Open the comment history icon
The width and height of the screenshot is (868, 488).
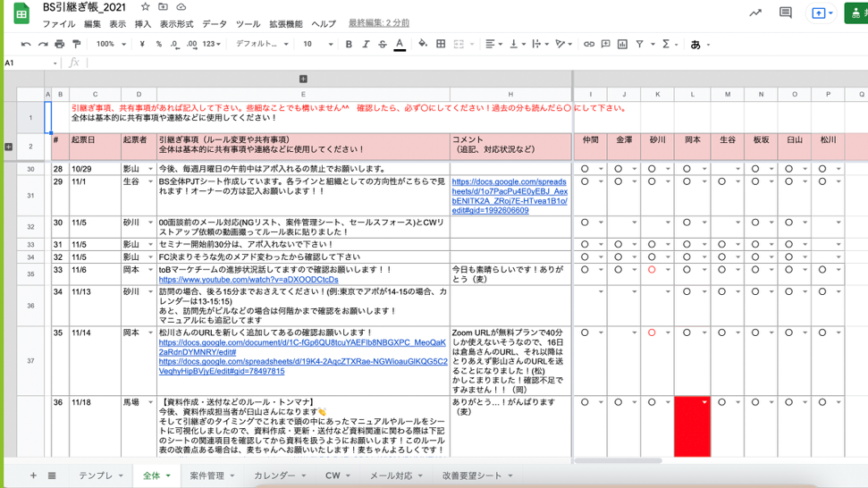[x=786, y=13]
